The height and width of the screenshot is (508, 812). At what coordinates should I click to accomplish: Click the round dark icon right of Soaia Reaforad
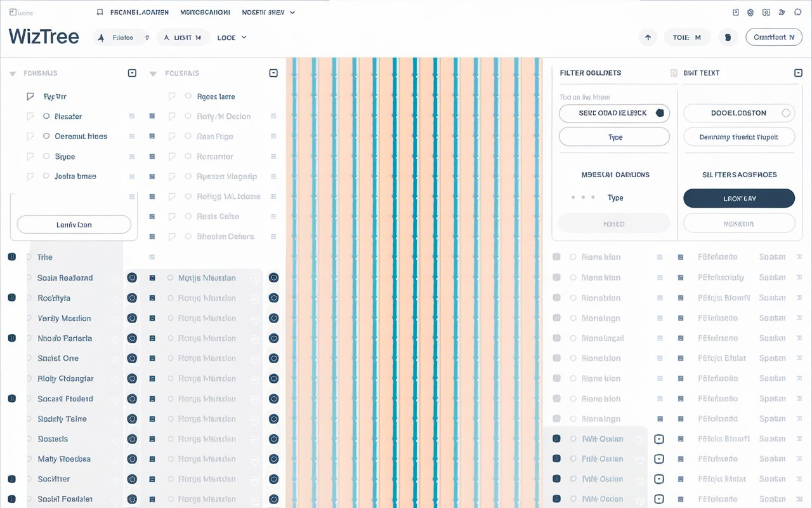pos(132,277)
